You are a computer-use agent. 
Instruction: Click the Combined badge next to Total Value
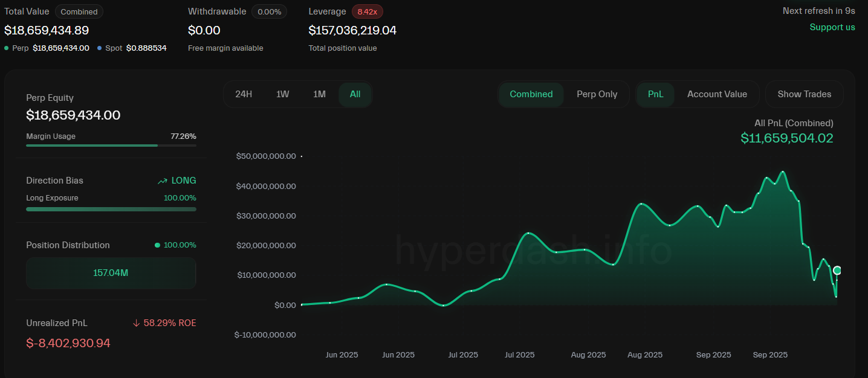[x=79, y=11]
